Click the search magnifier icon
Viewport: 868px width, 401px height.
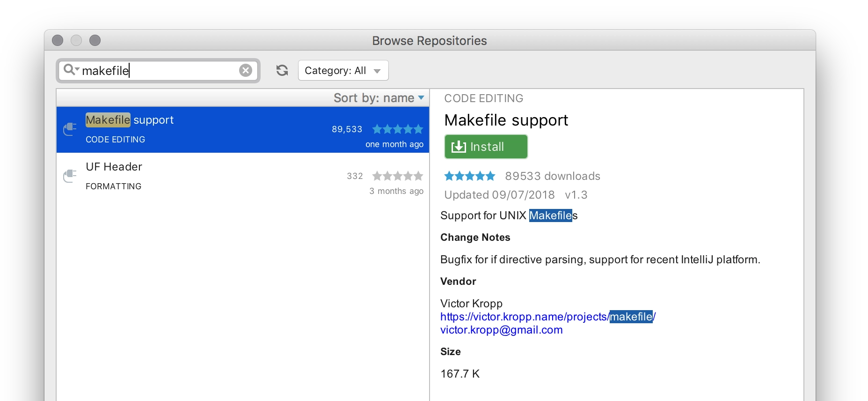(x=71, y=70)
